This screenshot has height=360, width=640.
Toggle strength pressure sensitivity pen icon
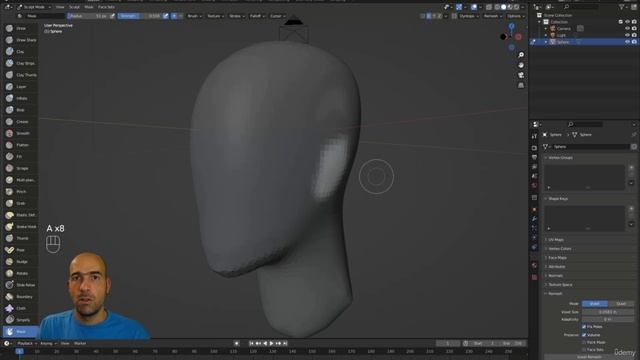[x=165, y=16]
